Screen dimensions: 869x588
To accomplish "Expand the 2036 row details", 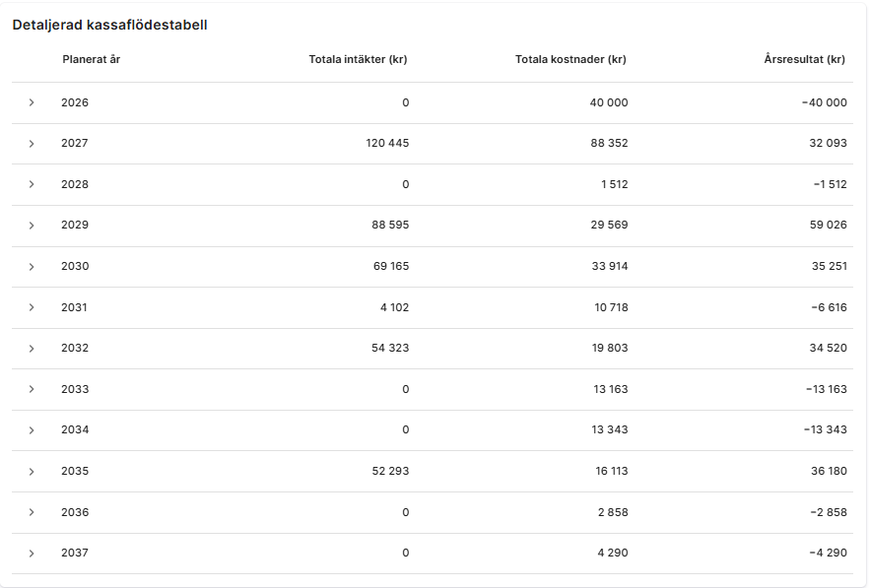I will (x=32, y=512).
